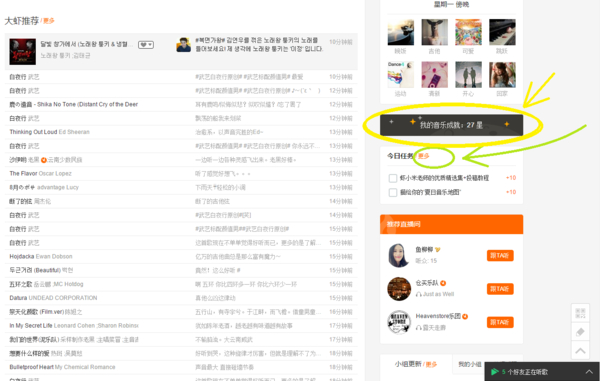
Task: Select the deer-head 吉他 mood thumbnail
Action: tap(434, 32)
